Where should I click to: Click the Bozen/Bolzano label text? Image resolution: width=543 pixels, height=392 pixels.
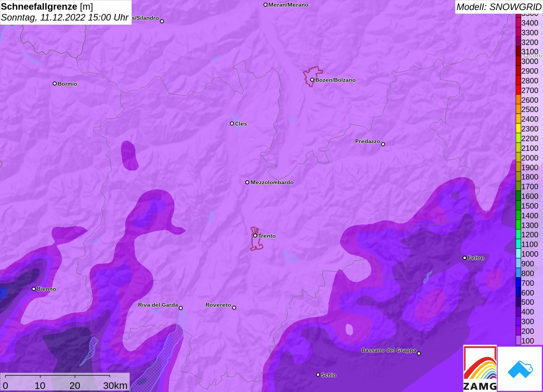point(335,80)
